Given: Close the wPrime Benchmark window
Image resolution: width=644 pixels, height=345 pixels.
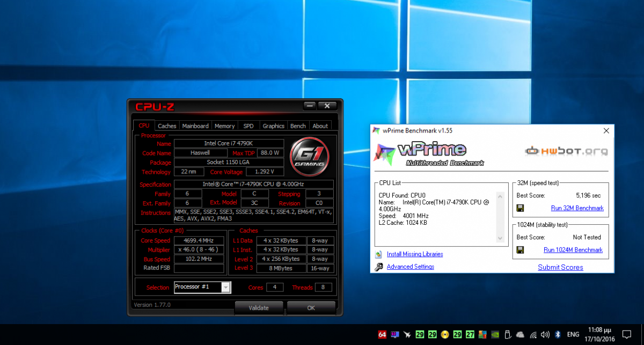Looking at the screenshot, I should click(x=606, y=130).
